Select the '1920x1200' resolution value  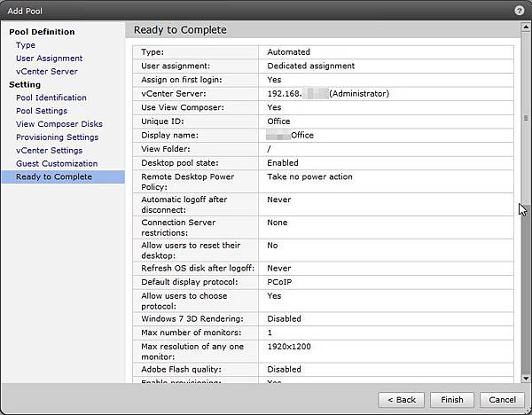(x=289, y=347)
